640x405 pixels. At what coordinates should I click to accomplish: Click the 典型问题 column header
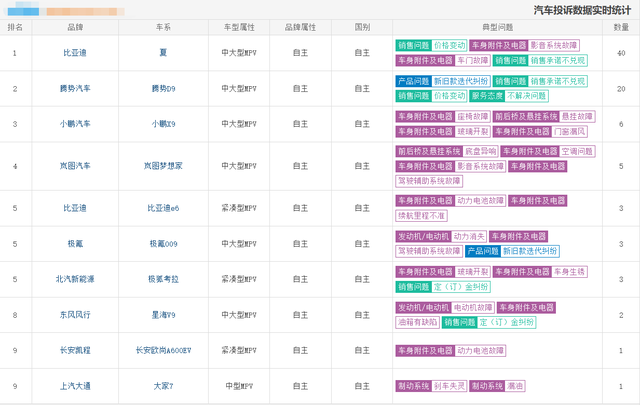[x=498, y=27]
